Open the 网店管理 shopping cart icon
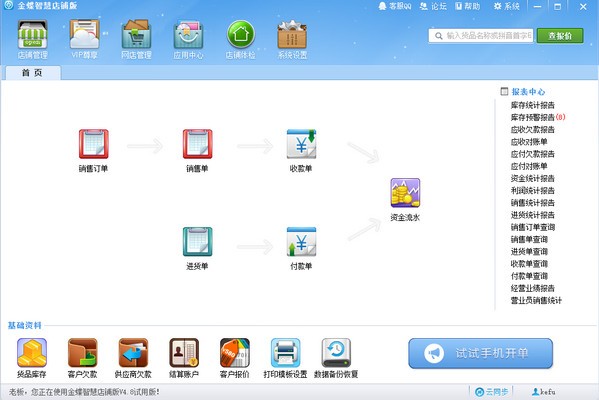Screen dimensions: 599x400 [136, 34]
